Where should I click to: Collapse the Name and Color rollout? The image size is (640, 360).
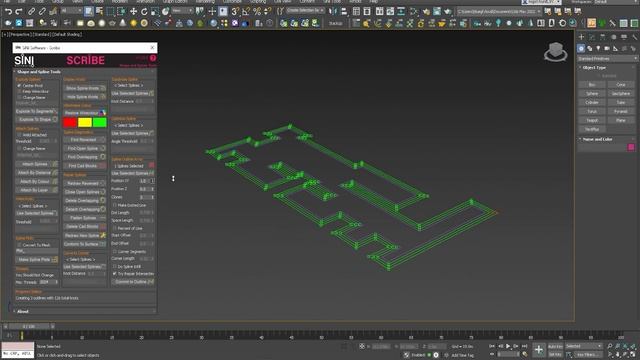(597, 139)
